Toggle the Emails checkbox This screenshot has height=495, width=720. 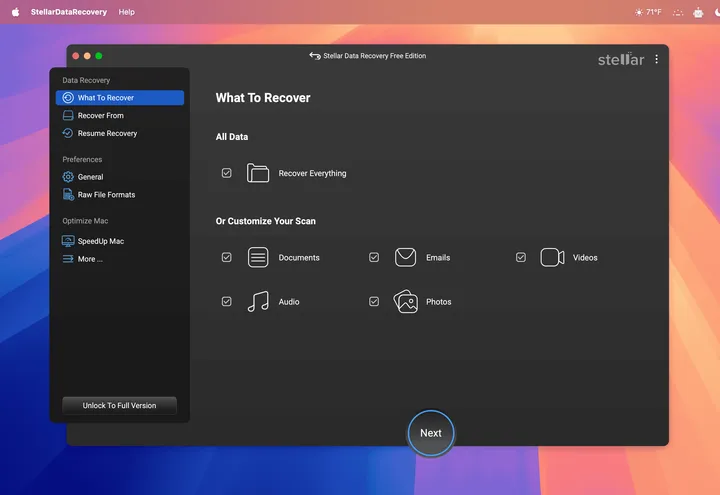[x=374, y=257]
